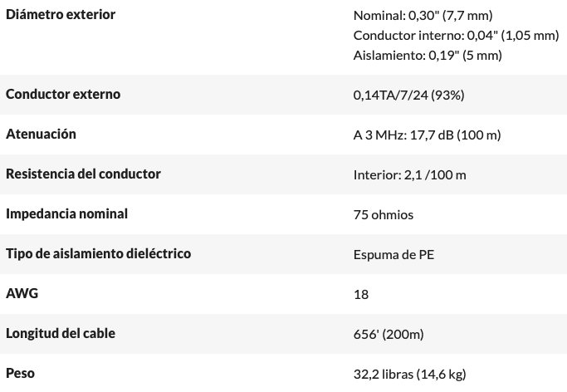Click the 'Atenuación' row label
The height and width of the screenshot is (392, 567).
41,134
